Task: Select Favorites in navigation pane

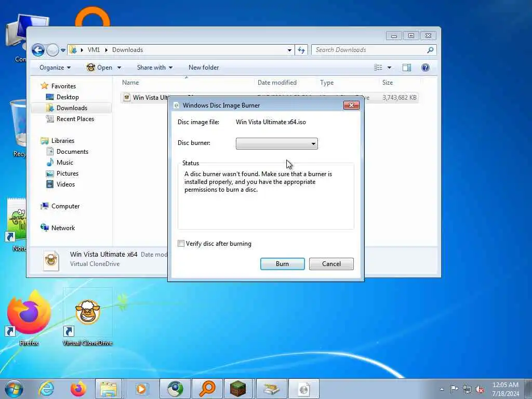Action: [x=63, y=86]
